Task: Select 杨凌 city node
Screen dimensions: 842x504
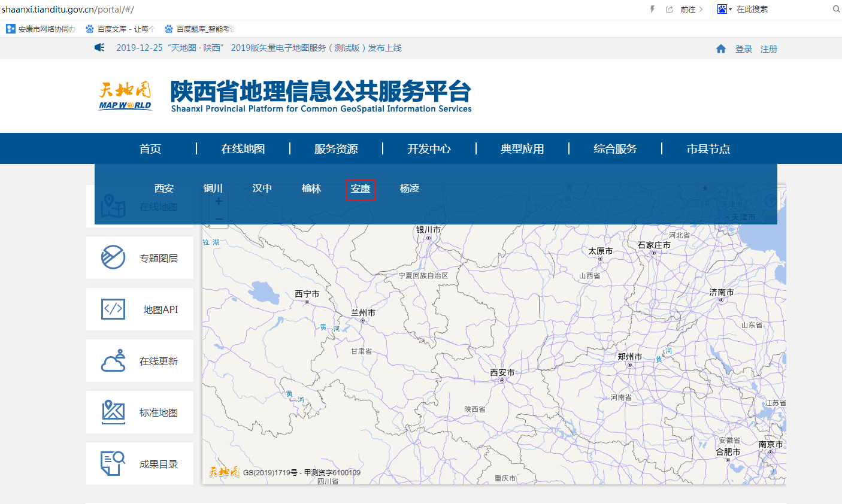Action: 410,189
